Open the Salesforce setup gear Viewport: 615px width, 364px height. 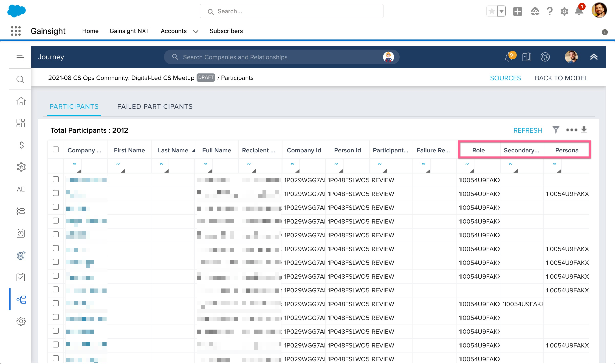pyautogui.click(x=564, y=11)
